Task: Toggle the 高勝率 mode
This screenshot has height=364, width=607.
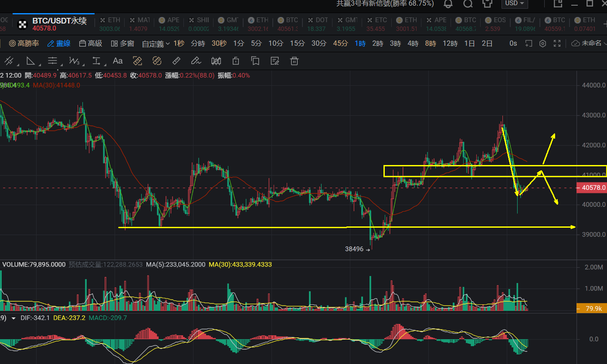Action: 24,44
